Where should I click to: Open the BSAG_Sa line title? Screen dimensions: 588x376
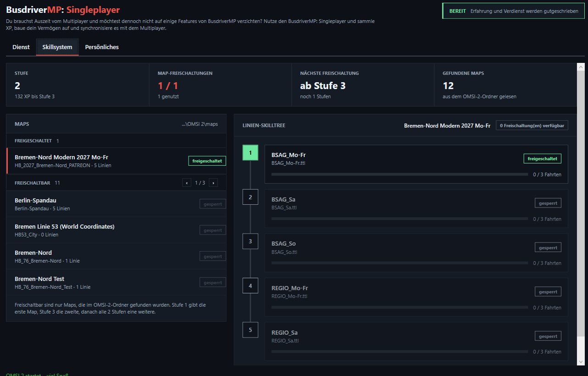pos(283,199)
